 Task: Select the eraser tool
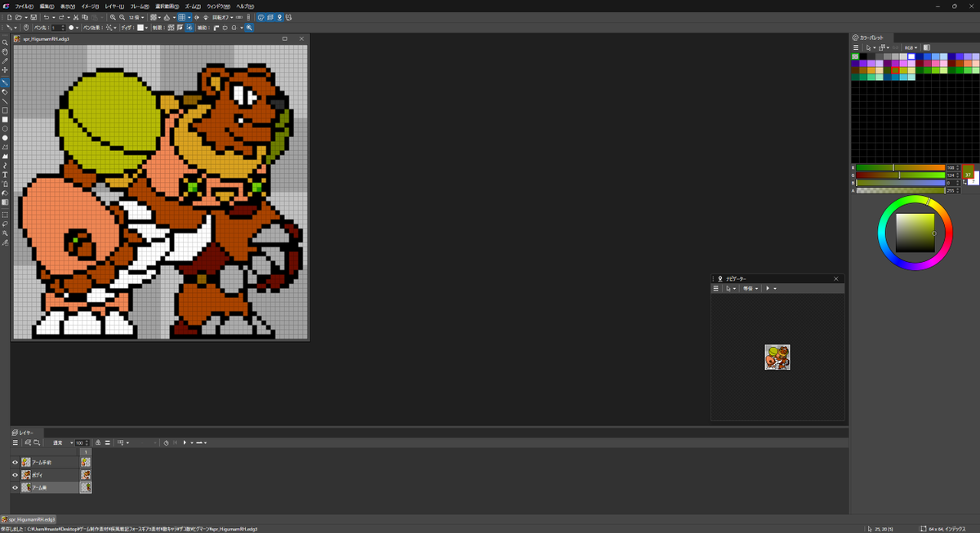click(5, 92)
